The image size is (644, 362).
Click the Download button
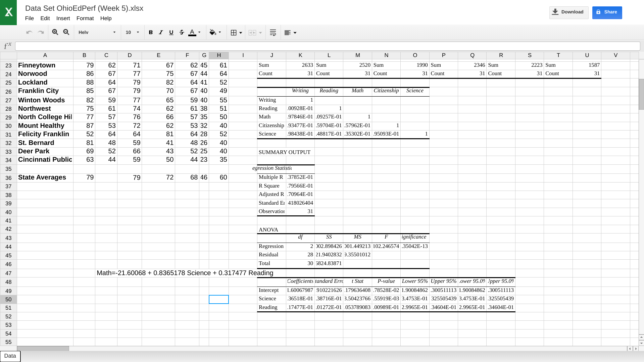tap(569, 12)
